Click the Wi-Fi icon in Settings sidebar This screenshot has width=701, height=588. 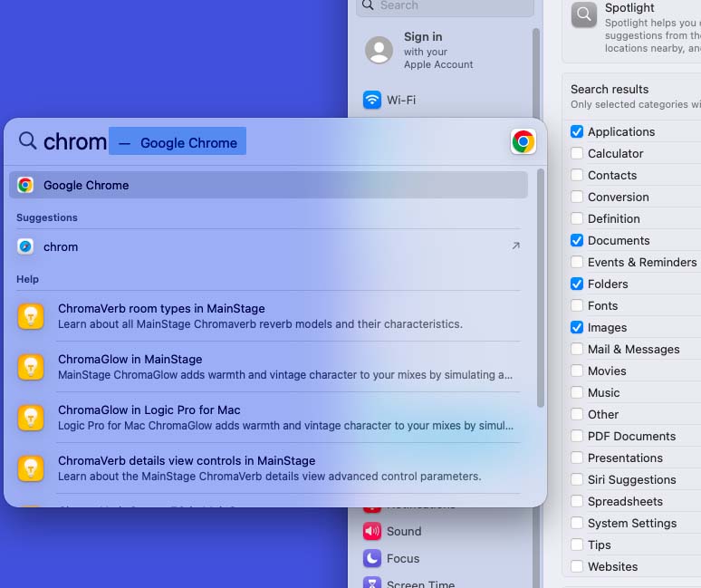coord(372,100)
